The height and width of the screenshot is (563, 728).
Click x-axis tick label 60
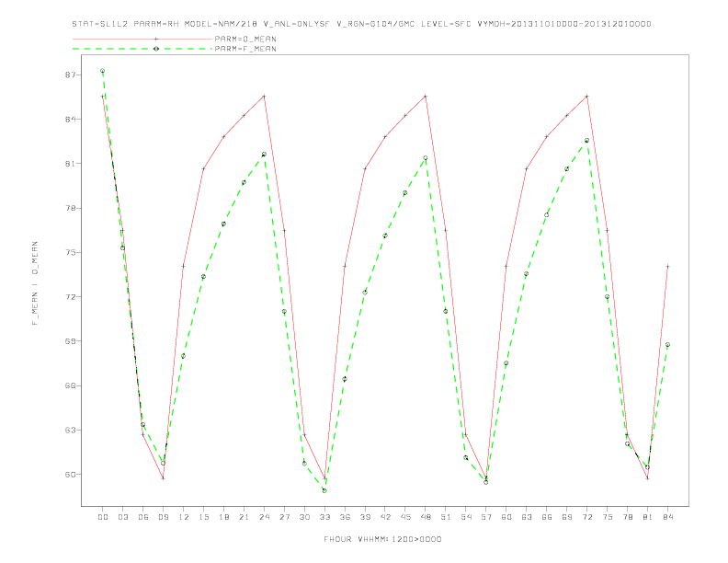(506, 517)
